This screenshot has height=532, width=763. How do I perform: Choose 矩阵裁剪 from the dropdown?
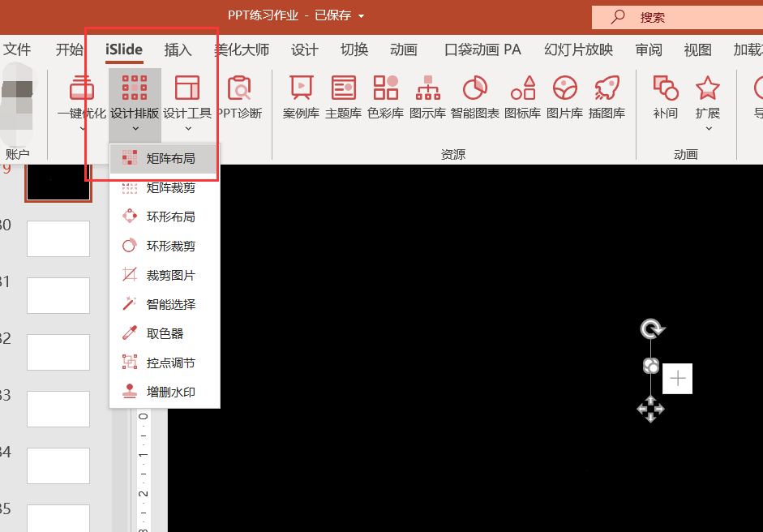pos(164,188)
